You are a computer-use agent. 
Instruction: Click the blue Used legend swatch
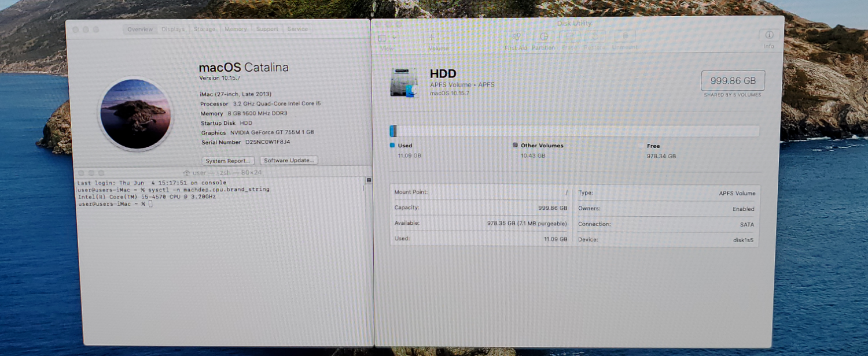coord(392,146)
